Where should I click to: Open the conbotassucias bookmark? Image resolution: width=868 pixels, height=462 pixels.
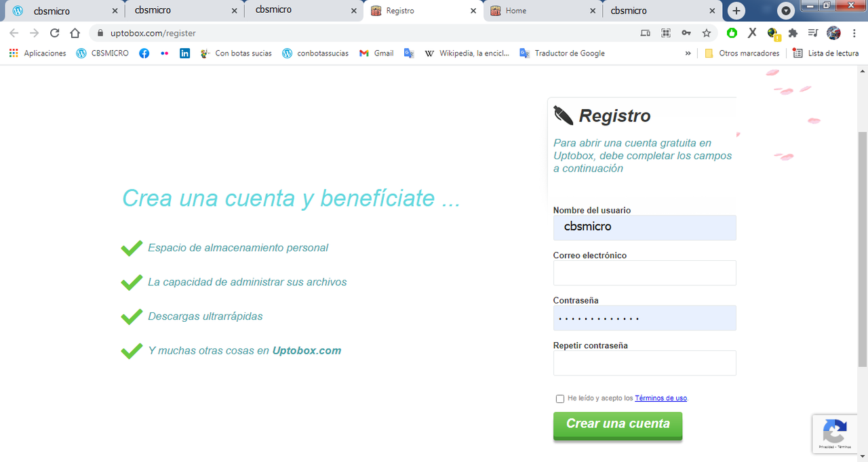pos(315,53)
